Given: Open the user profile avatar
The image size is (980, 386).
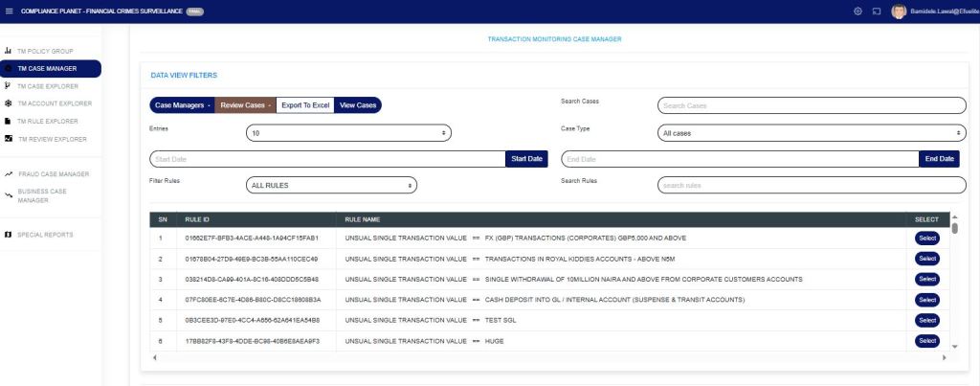Looking at the screenshot, I should pos(898,11).
